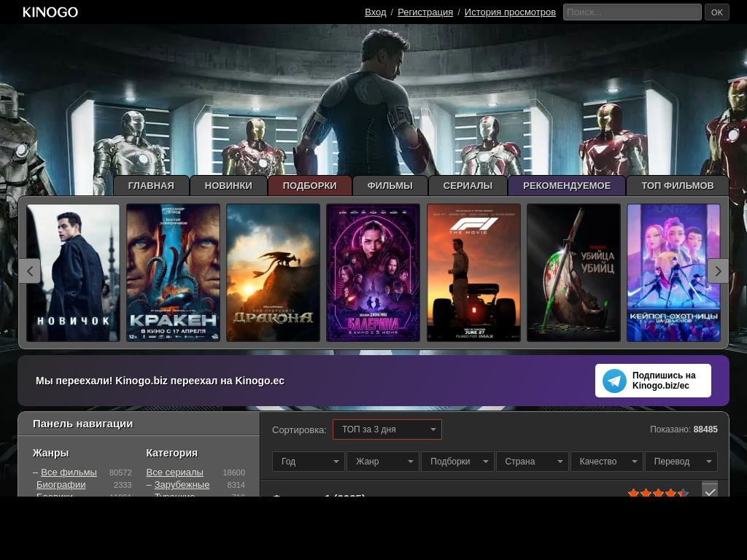
Task: Click the carousel next arrow
Action: pos(718,271)
